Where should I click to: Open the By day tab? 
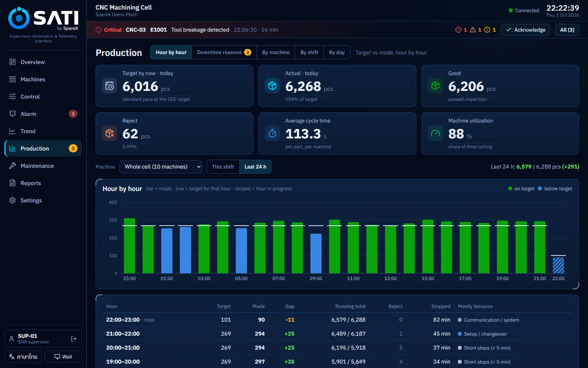(x=337, y=52)
